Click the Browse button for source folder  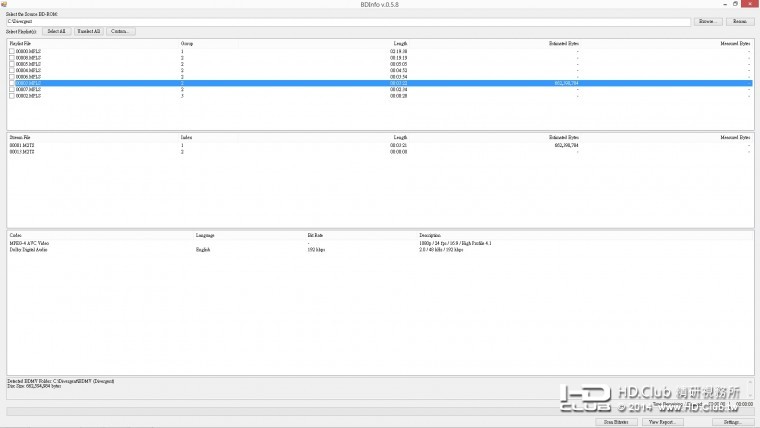[708, 21]
